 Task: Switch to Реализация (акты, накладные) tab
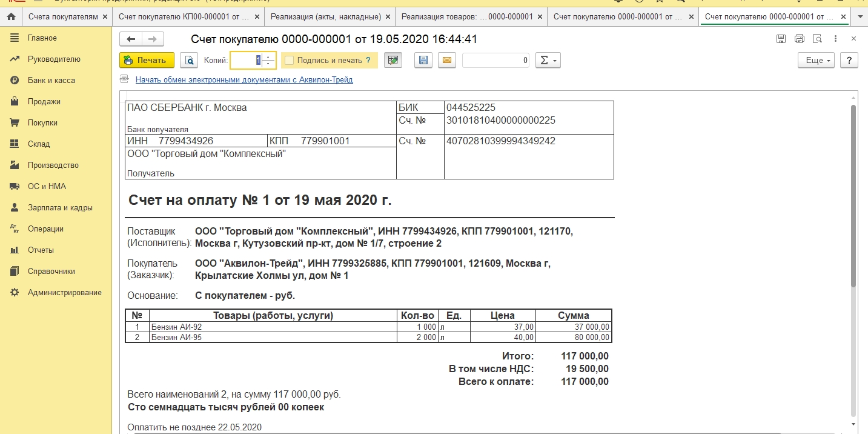(325, 17)
